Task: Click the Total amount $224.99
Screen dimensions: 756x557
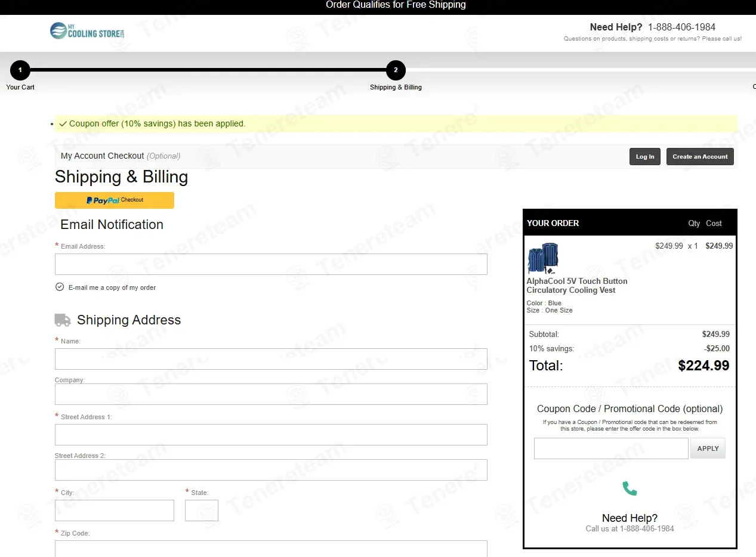Action: click(703, 366)
